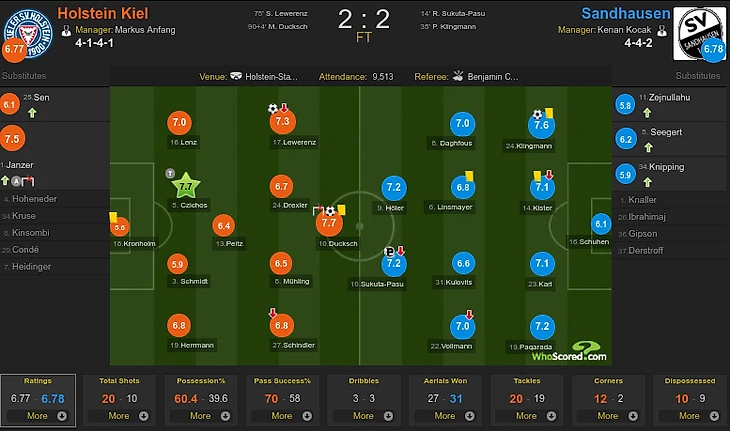Click Ducksch's 7.7 rating circle

(x=330, y=223)
